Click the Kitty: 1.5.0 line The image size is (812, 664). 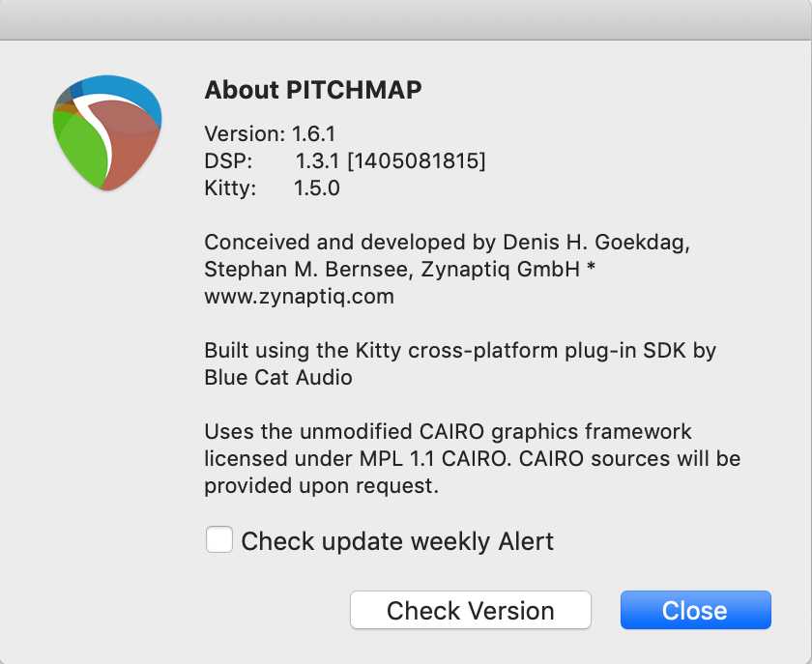pyautogui.click(x=272, y=188)
